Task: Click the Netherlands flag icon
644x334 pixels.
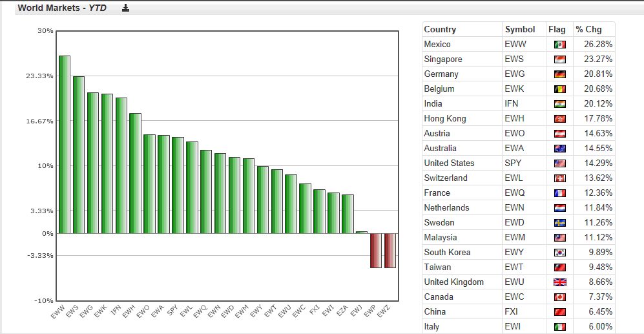Action: tap(560, 208)
